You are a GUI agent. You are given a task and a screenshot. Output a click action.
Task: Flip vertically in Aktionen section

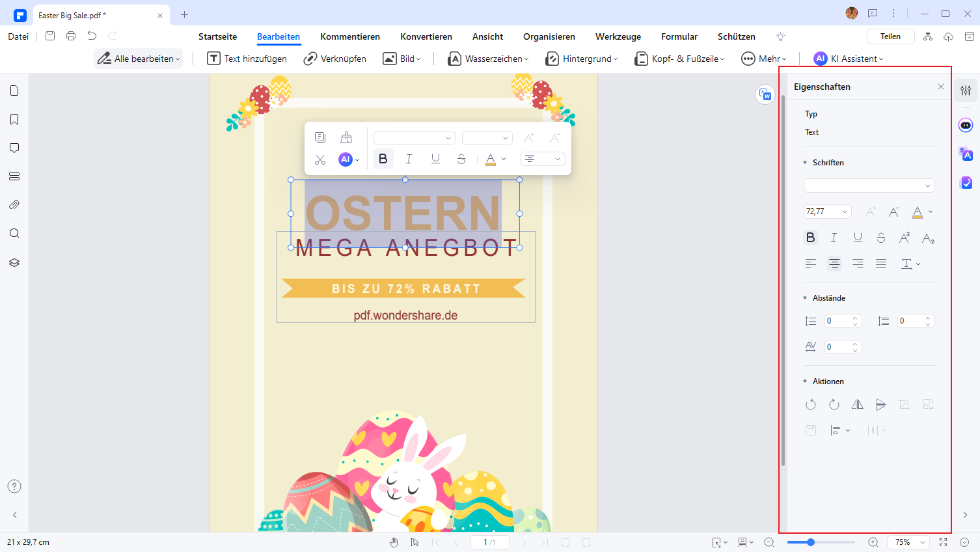(x=881, y=405)
